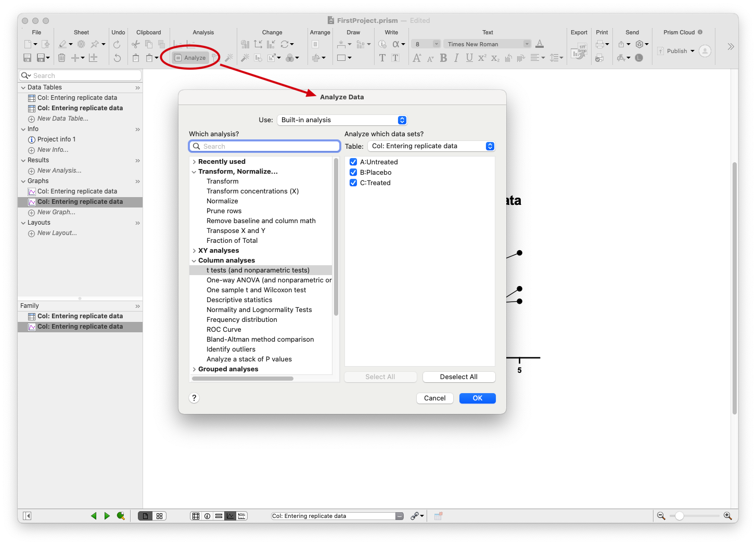This screenshot has height=545, width=756.
Task: Select ROC Curve analysis
Action: click(x=224, y=330)
